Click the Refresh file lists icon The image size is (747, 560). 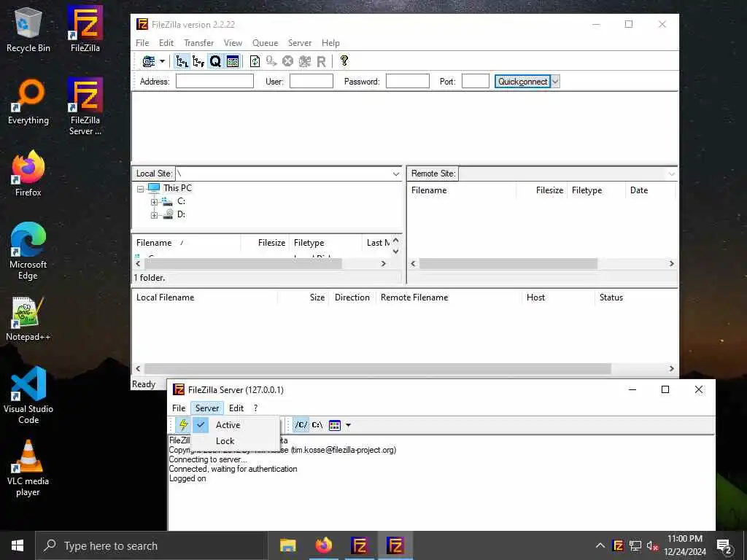click(255, 61)
